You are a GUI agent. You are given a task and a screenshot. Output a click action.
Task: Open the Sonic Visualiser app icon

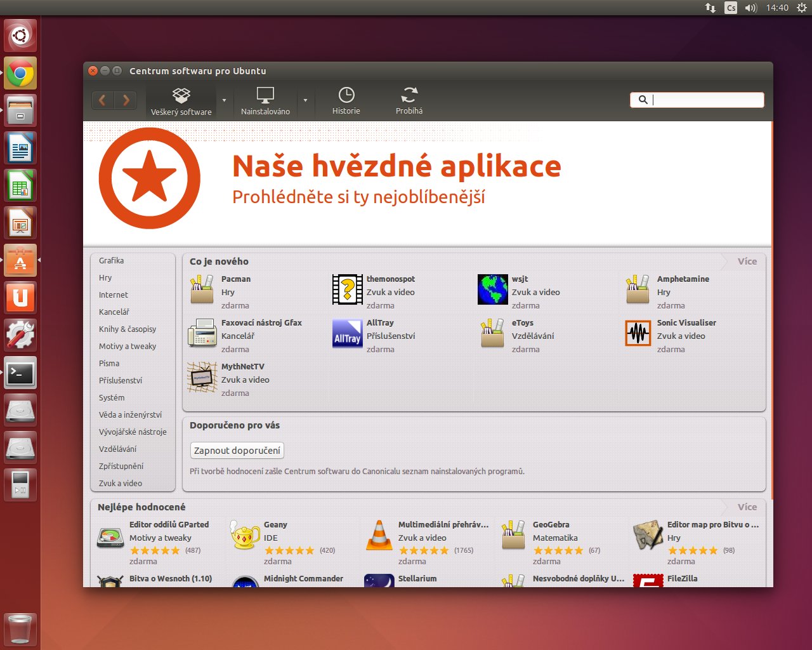point(638,333)
